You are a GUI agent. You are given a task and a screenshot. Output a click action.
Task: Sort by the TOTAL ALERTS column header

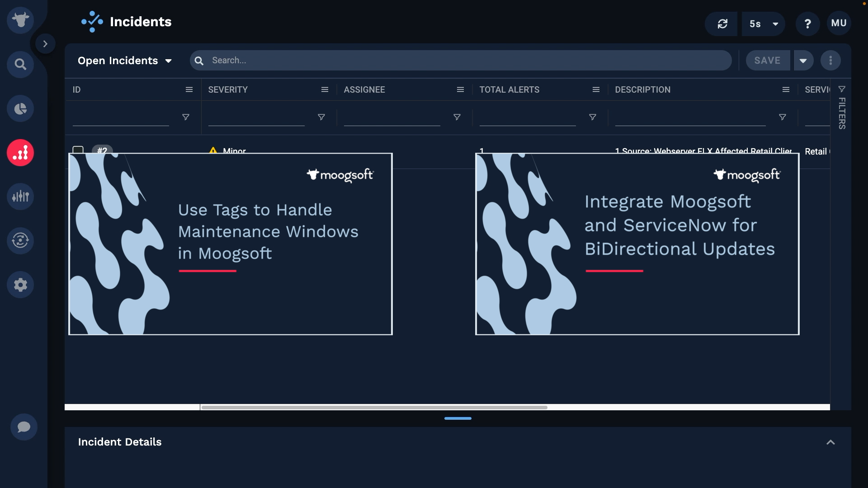click(x=509, y=89)
